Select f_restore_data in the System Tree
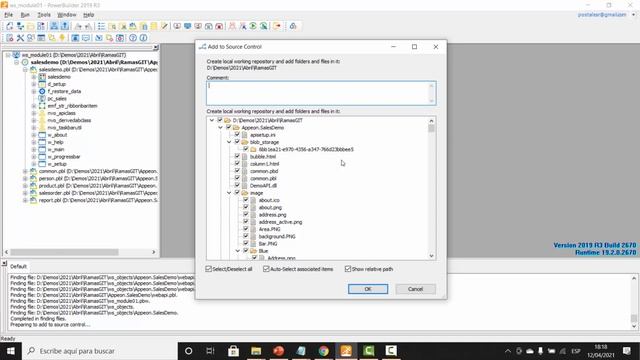The width and height of the screenshot is (640, 360). tap(64, 91)
